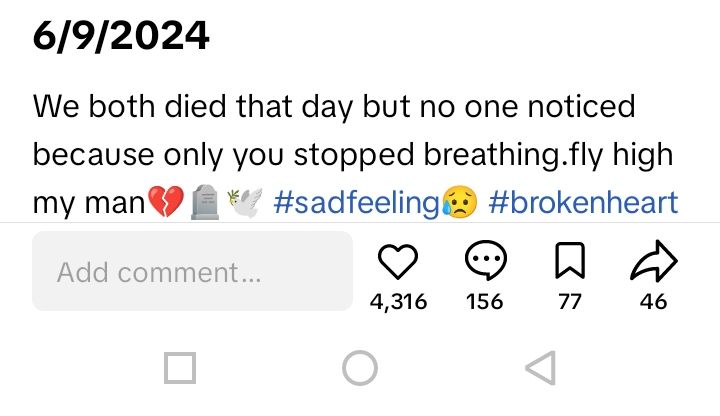Open recent apps with the square button
Viewport: 720px width, 416px height.
point(179,369)
